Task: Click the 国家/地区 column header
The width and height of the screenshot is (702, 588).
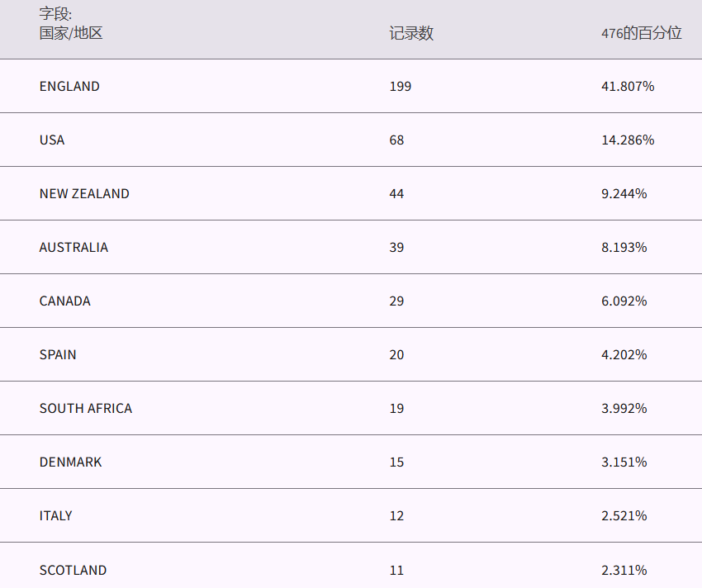Action: 71,34
